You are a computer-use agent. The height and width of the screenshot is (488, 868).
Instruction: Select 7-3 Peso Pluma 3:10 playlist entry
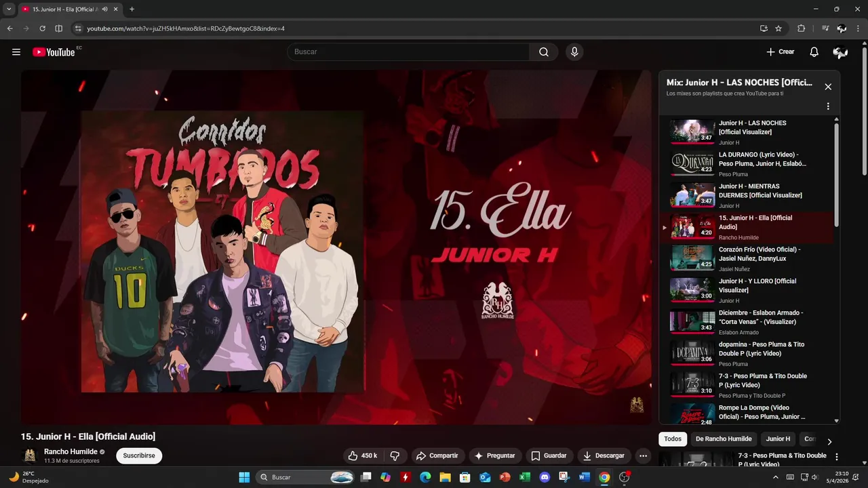tap(747, 386)
